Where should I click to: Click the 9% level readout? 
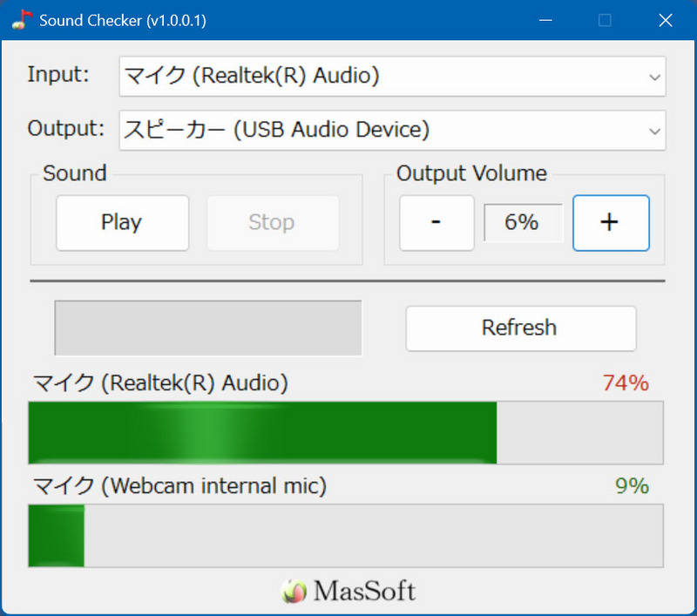(x=632, y=486)
